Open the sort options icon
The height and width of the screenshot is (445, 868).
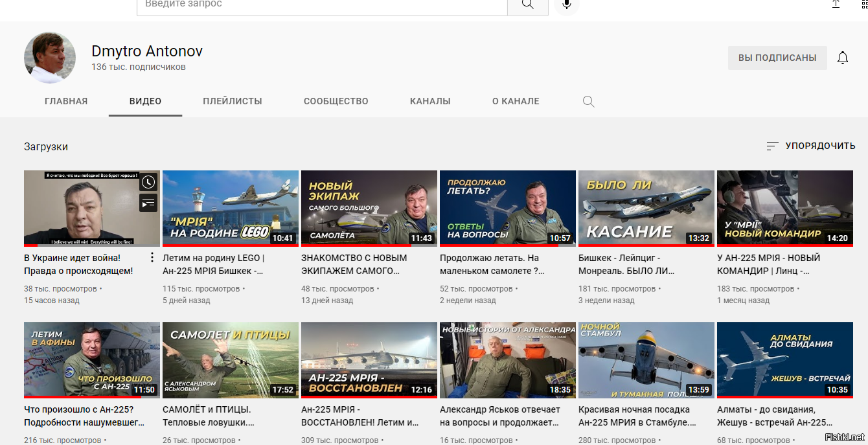(x=772, y=146)
